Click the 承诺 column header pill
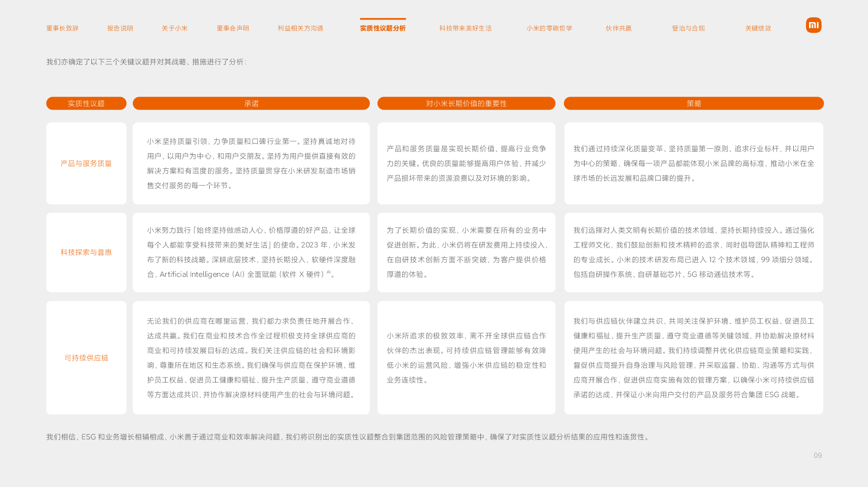Viewport: 868px width, 487px height. pos(251,104)
